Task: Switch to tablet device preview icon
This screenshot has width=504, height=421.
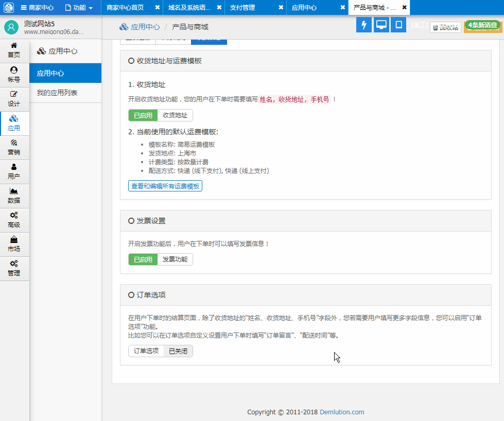Action: tap(398, 25)
